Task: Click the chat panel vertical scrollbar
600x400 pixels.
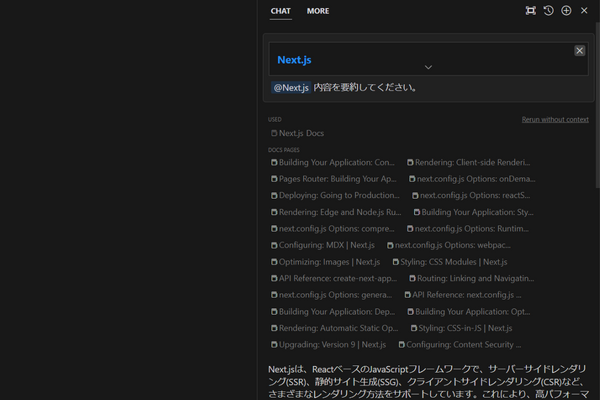Action: (597, 105)
